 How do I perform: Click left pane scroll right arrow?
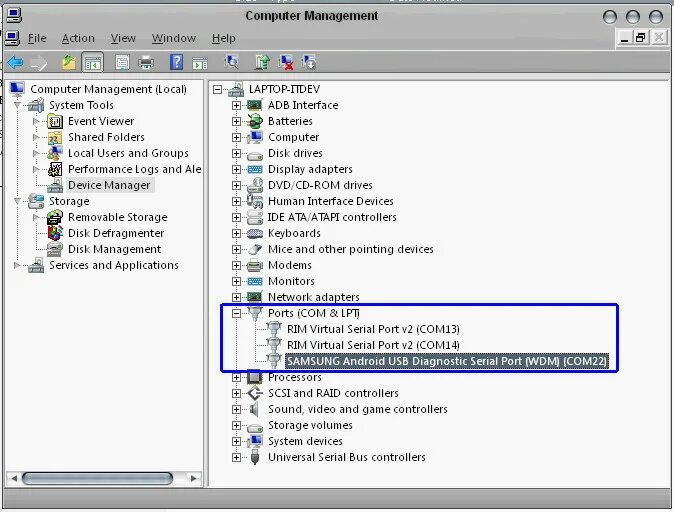coord(193,478)
